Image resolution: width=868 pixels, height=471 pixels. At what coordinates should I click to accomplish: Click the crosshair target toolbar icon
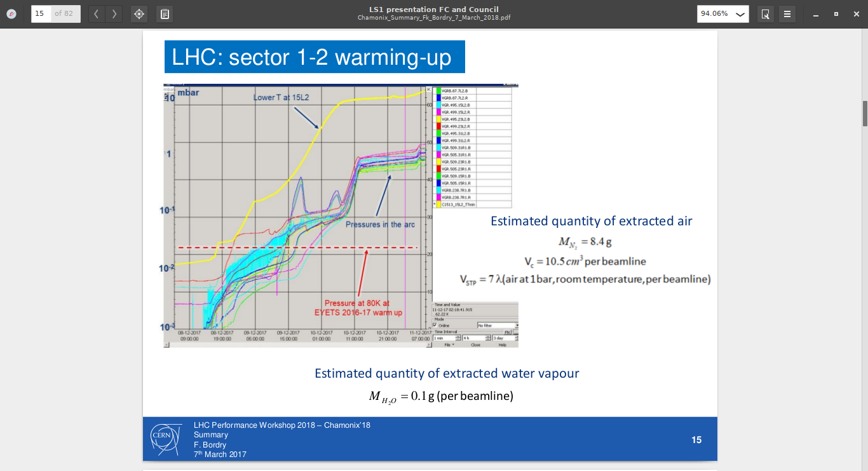click(139, 13)
